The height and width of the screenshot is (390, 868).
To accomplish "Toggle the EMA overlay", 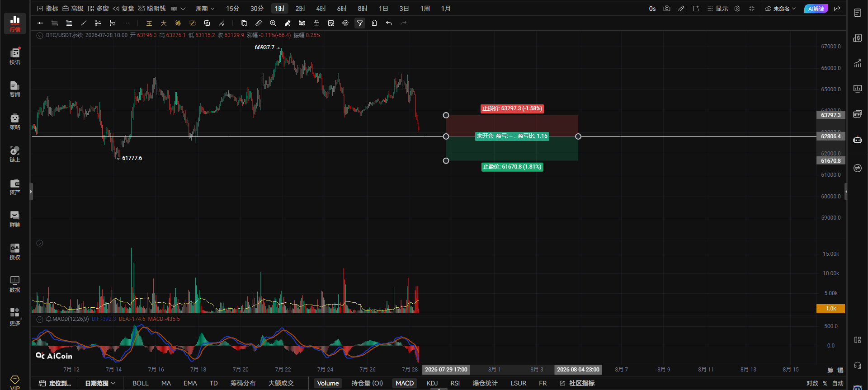I will click(190, 383).
